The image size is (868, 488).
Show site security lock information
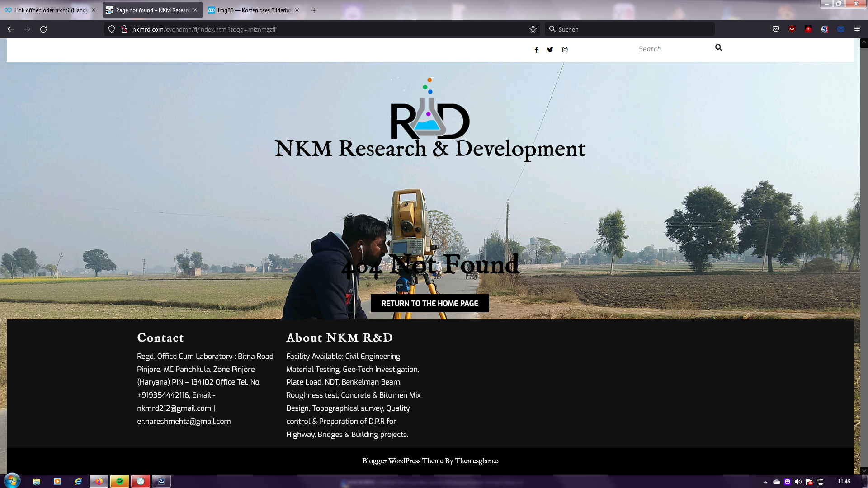(124, 29)
